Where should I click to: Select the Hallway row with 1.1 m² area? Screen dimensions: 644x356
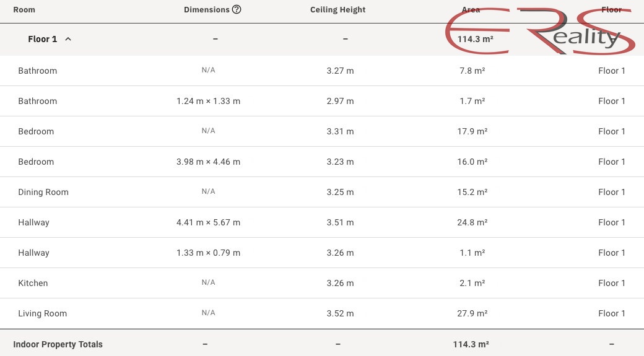[322, 253]
